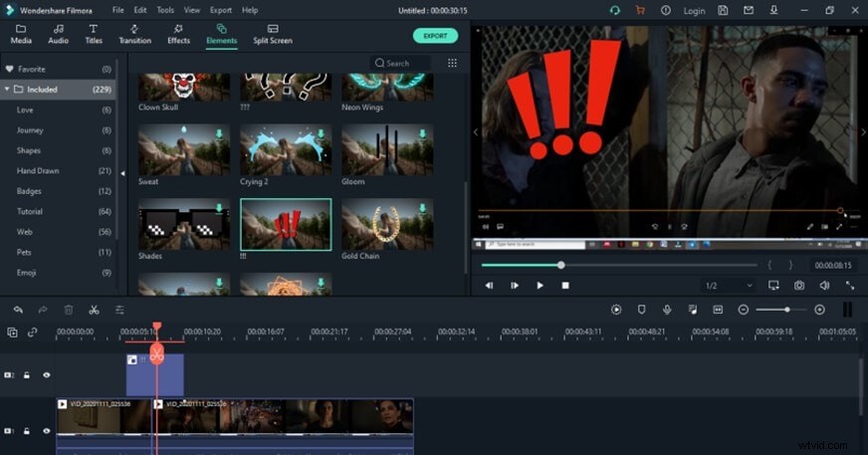Hide the main video track with eye icon
The width and height of the screenshot is (868, 455).
click(46, 431)
